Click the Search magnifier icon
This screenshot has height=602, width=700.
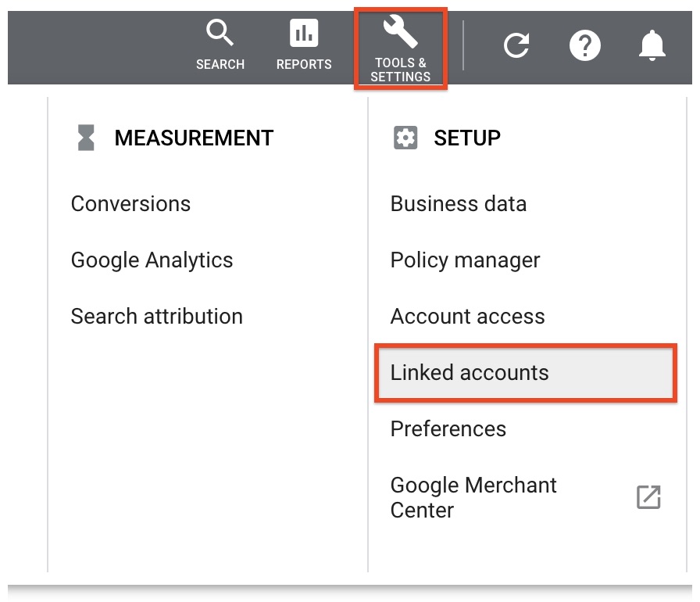pos(220,32)
